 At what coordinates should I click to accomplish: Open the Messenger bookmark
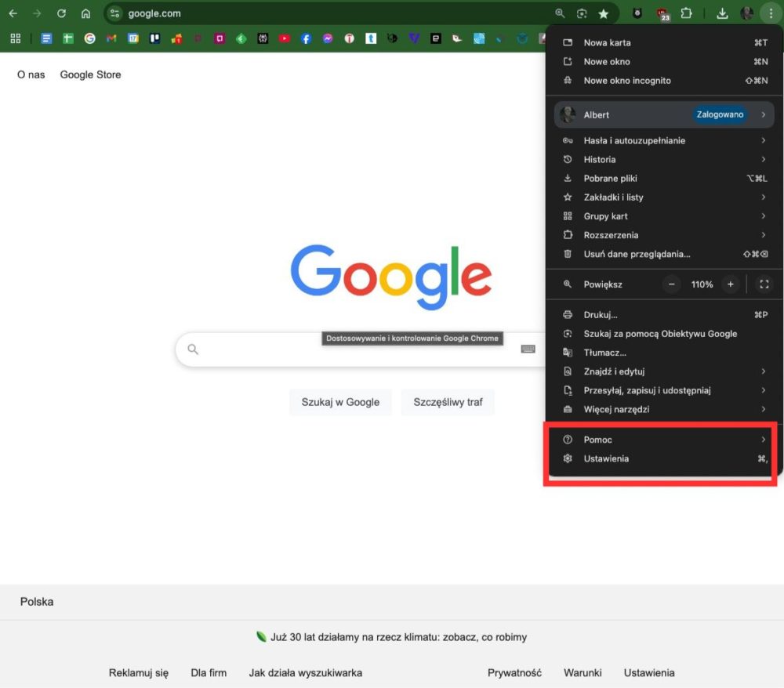coord(328,38)
